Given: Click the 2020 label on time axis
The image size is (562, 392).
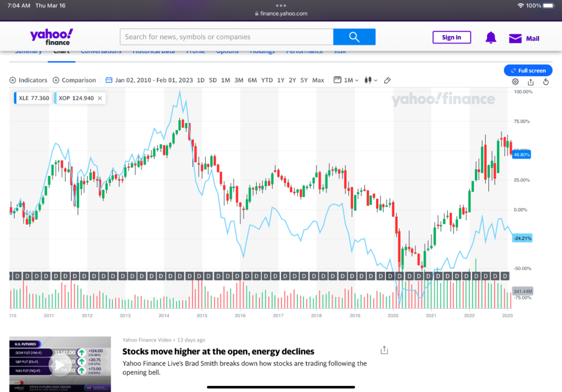Looking at the screenshot, I should 393,316.
